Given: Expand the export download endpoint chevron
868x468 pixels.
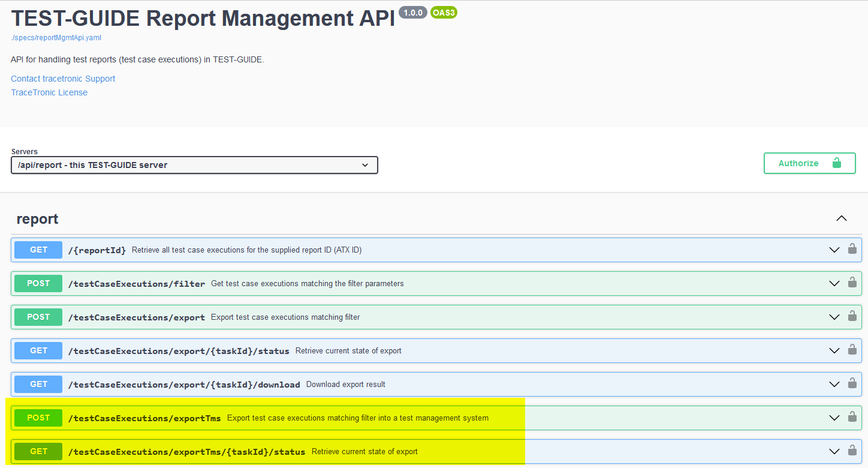Looking at the screenshot, I should [834, 384].
